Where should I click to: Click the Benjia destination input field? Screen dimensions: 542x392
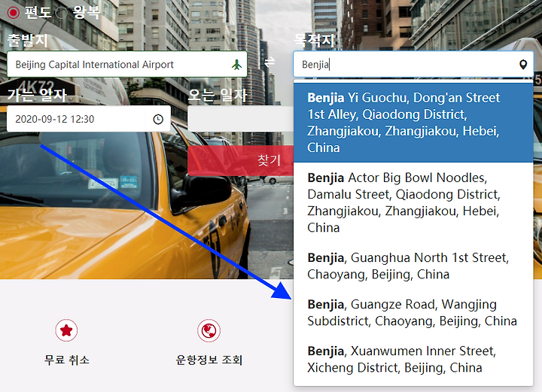(x=413, y=64)
